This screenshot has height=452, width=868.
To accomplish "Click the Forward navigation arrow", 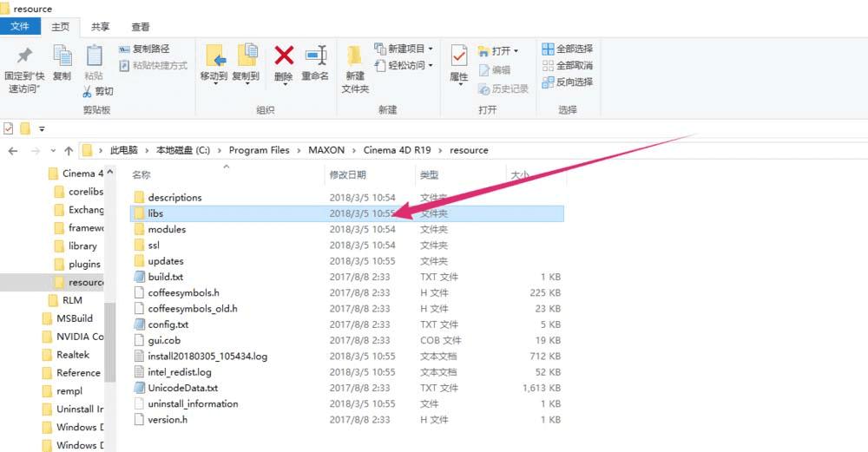I will coord(36,150).
